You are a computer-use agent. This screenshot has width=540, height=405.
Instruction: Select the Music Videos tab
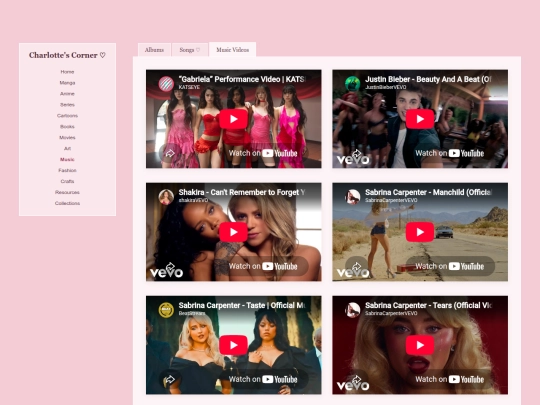click(232, 50)
